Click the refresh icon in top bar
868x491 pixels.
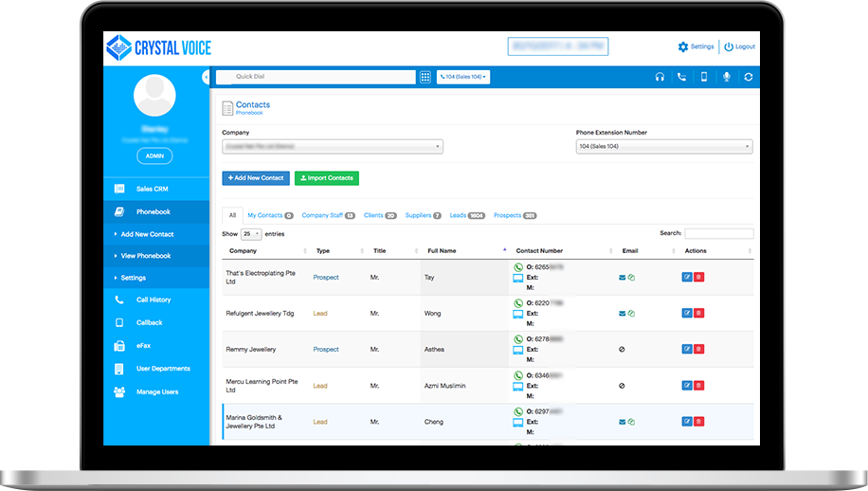pos(749,77)
